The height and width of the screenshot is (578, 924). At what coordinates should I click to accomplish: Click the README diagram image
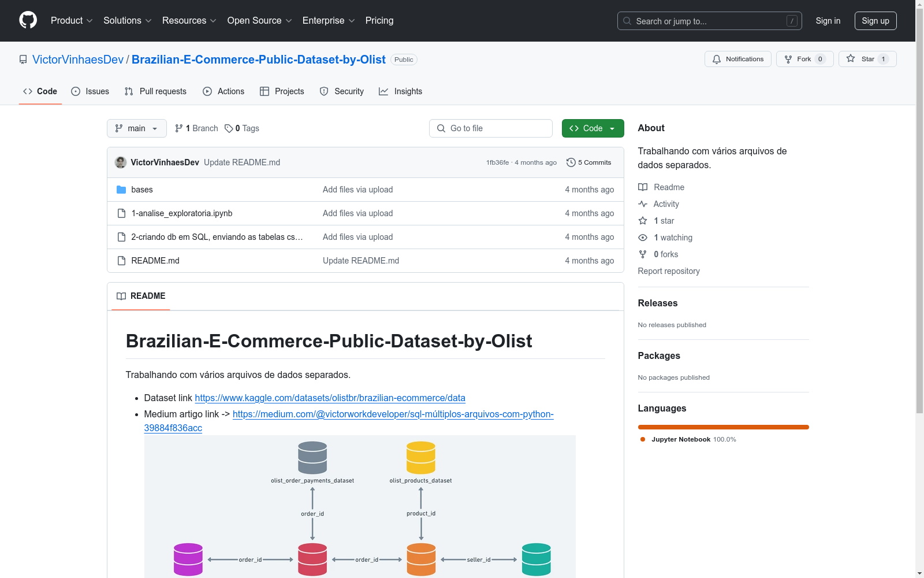(x=360, y=506)
